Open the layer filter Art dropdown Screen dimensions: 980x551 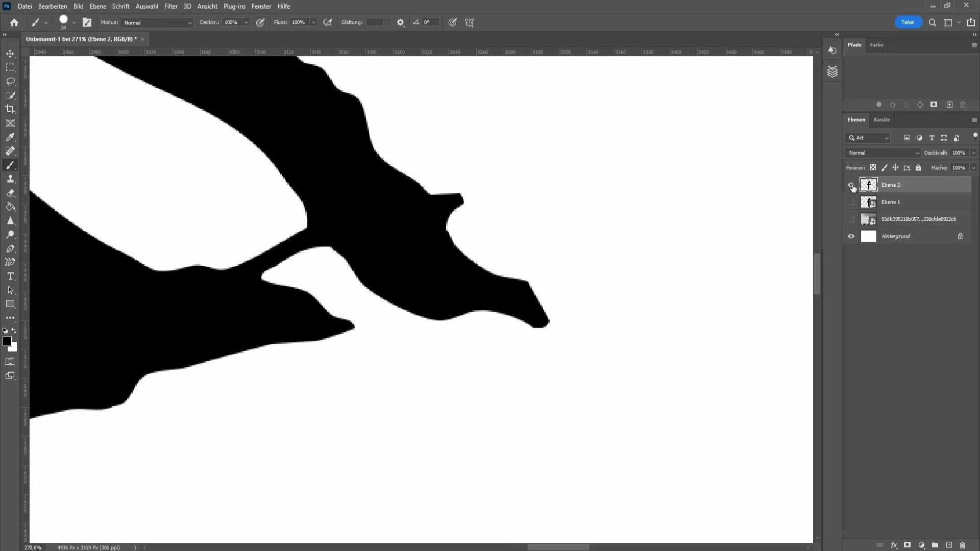868,138
